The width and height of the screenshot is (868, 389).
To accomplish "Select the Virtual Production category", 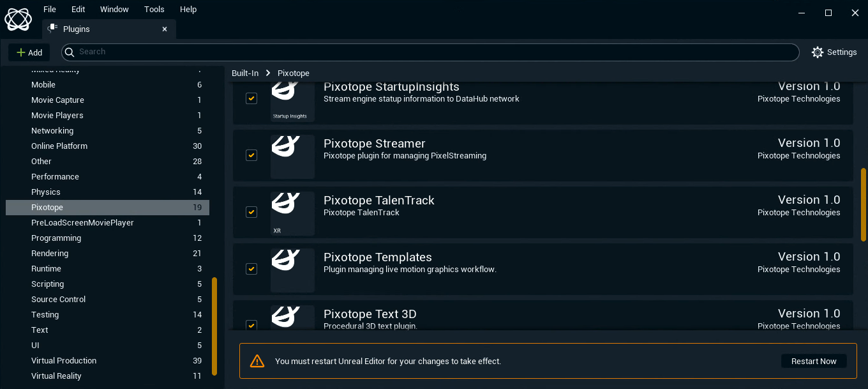I will [64, 360].
